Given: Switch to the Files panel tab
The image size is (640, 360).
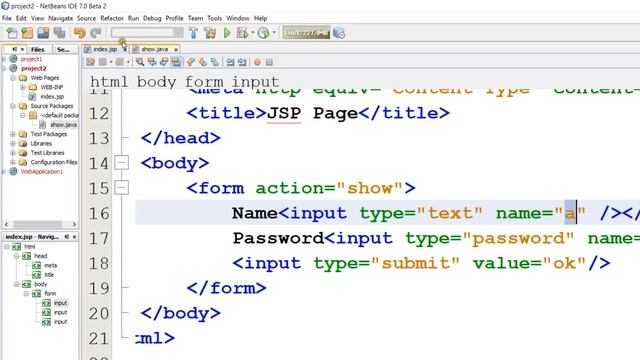Looking at the screenshot, I should point(38,49).
